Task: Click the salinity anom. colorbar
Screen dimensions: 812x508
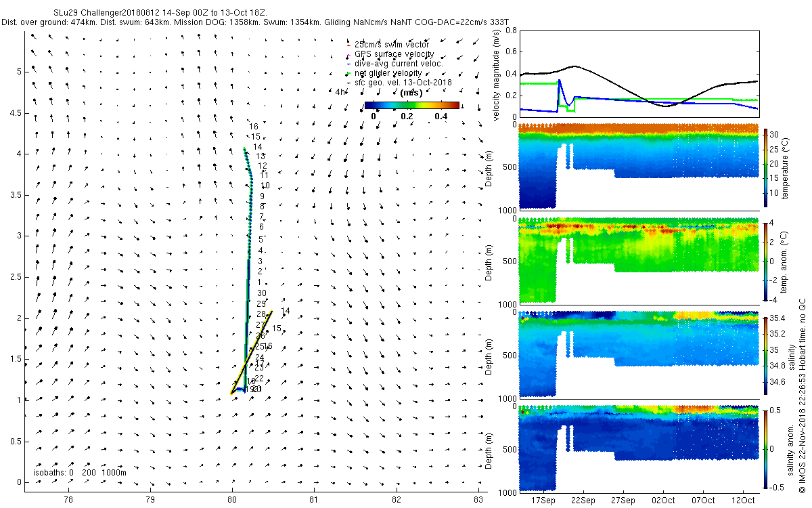Action: (x=766, y=448)
